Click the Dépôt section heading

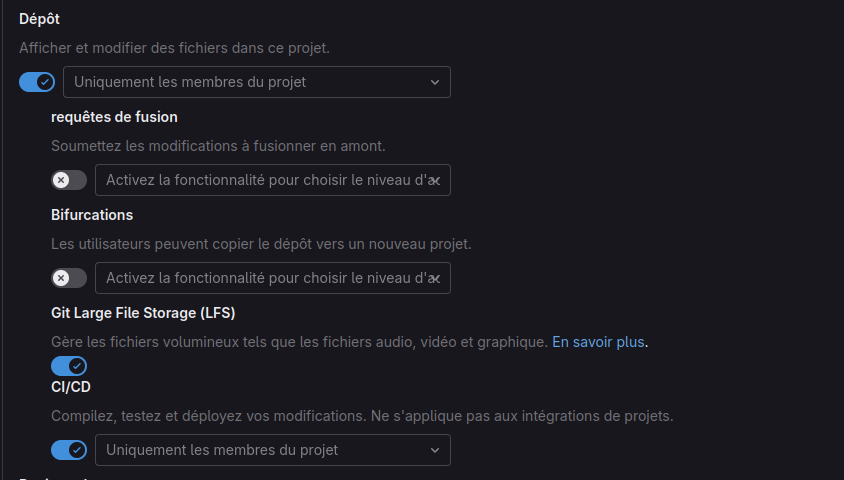40,19
